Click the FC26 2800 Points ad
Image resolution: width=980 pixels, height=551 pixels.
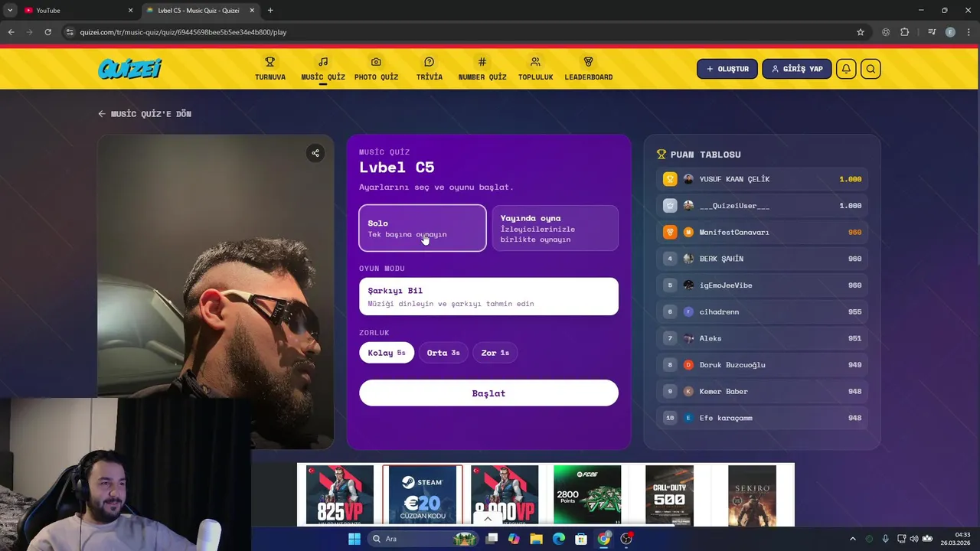587,495
